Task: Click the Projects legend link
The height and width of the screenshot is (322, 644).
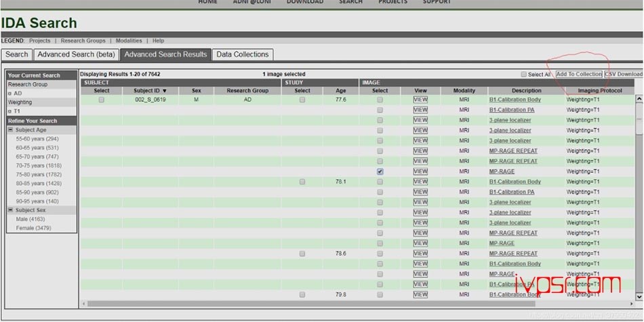Action: 40,41
